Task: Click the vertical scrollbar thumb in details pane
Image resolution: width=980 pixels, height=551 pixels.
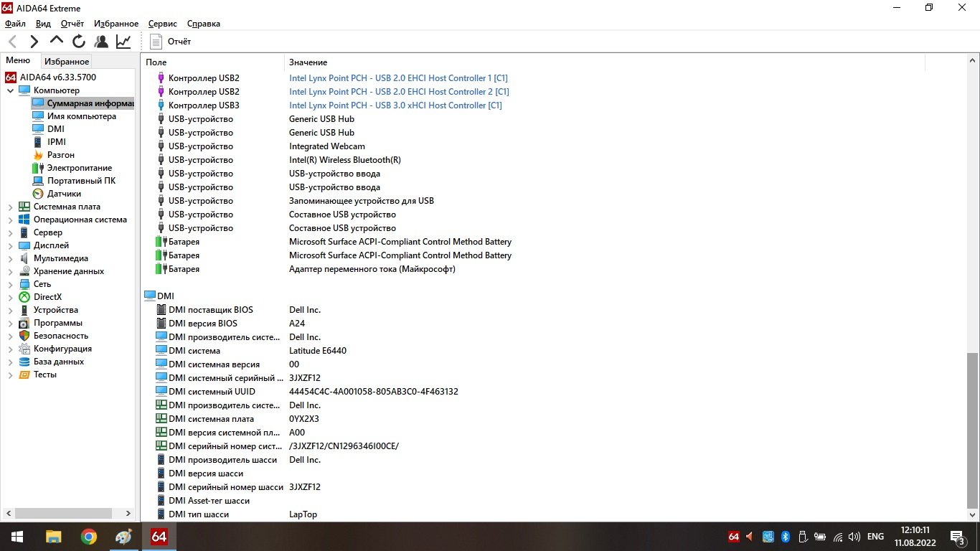Action: (x=972, y=430)
